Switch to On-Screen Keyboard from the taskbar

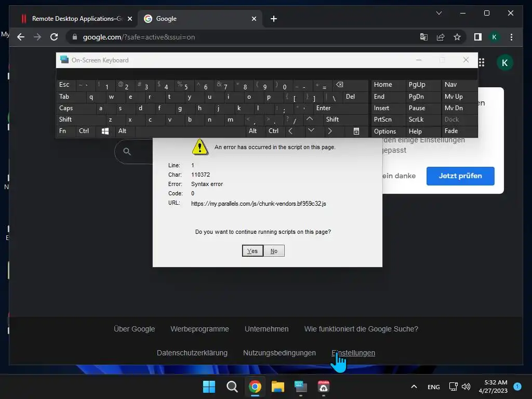point(301,387)
